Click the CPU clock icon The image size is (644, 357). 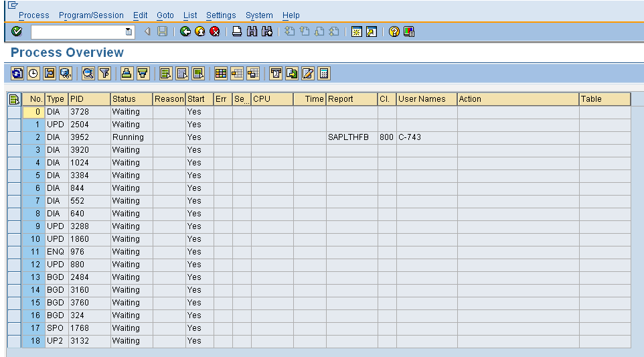tap(33, 74)
